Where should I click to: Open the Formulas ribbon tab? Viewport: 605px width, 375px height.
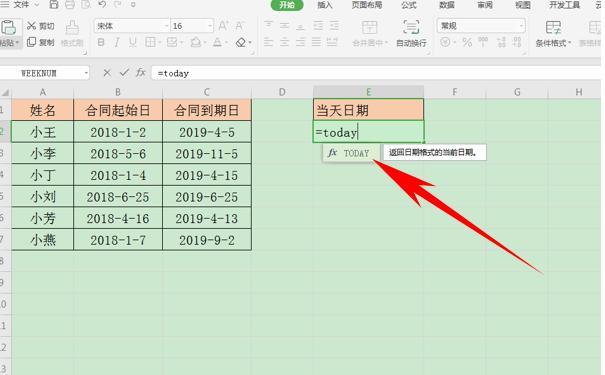point(409,5)
